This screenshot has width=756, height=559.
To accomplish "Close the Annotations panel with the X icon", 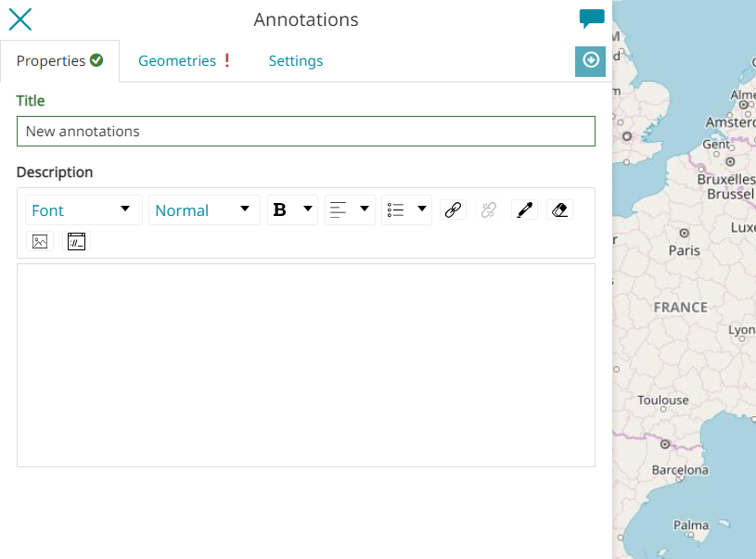I will [x=19, y=19].
